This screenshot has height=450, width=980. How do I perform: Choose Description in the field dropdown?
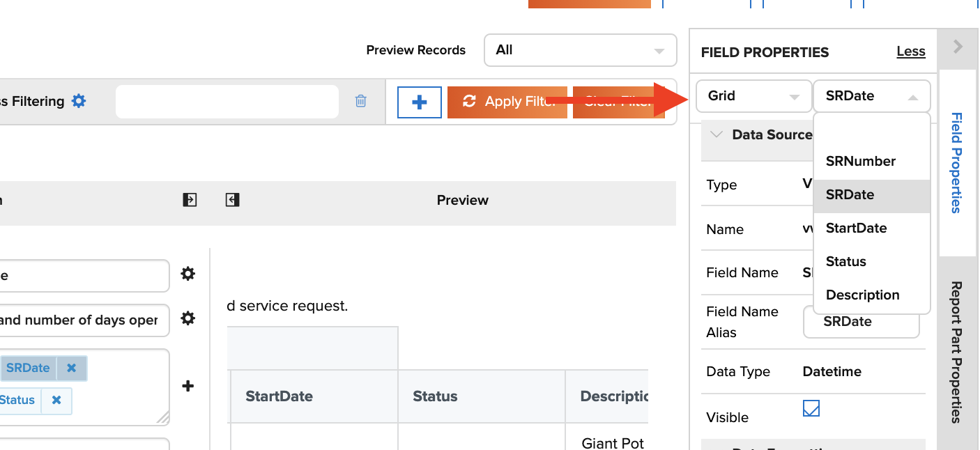pos(862,295)
